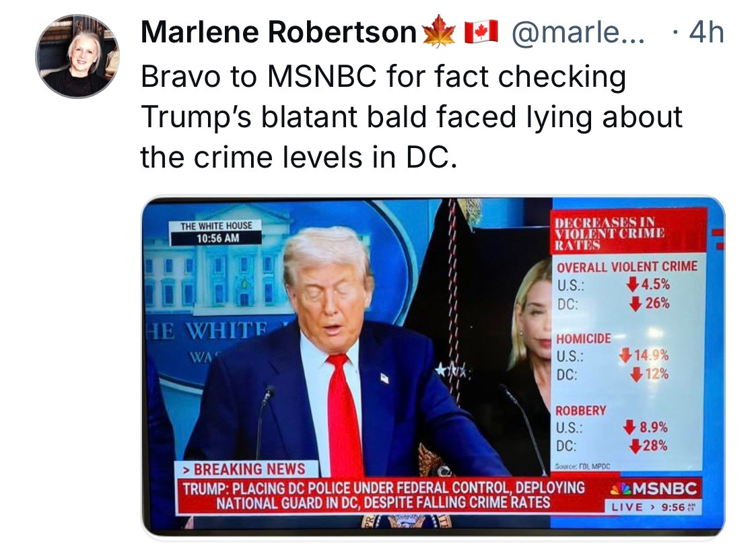Click the tweet text praising MSNBC fact checking
Image resolution: width=756 pixels, height=552 pixels.
tap(411, 116)
